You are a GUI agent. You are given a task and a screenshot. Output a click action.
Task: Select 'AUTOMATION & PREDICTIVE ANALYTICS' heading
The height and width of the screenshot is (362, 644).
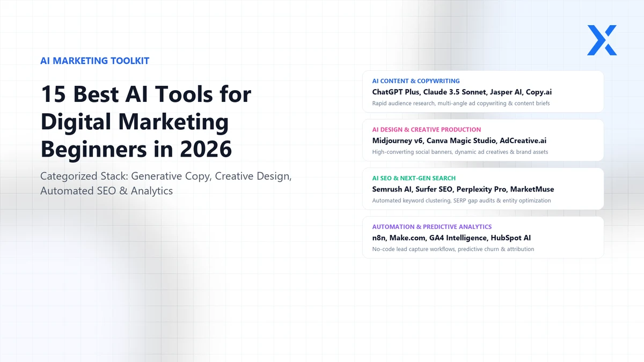click(x=432, y=227)
